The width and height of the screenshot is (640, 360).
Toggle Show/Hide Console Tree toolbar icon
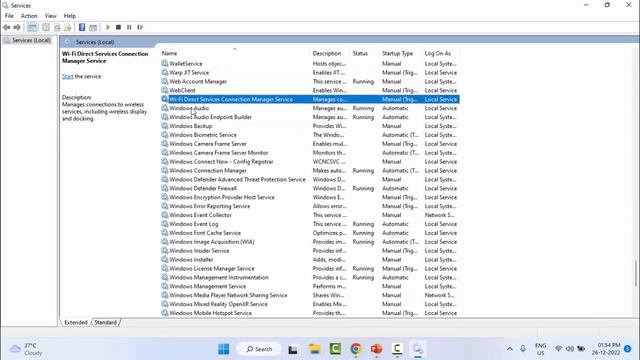point(32,27)
